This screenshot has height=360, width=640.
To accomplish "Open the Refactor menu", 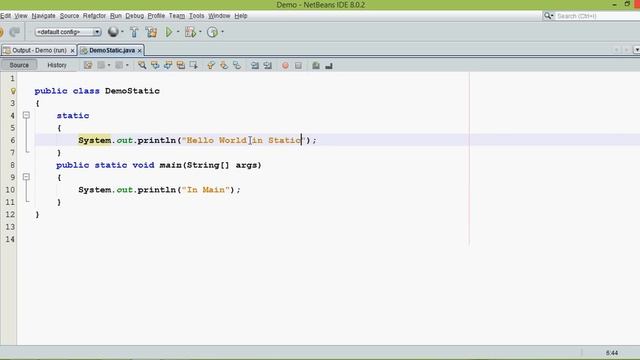I will (x=94, y=16).
